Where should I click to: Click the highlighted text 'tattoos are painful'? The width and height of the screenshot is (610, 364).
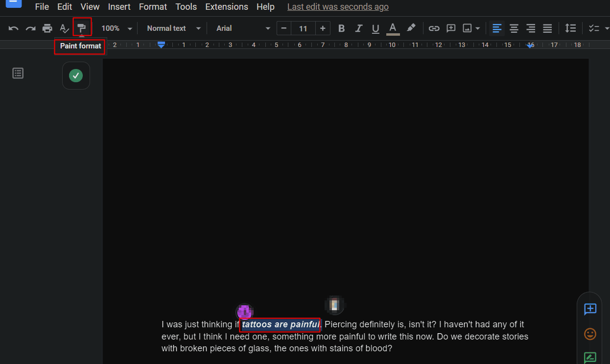pos(281,324)
